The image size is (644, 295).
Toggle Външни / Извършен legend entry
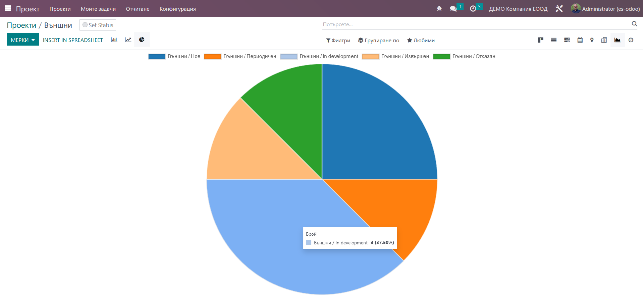(x=395, y=56)
